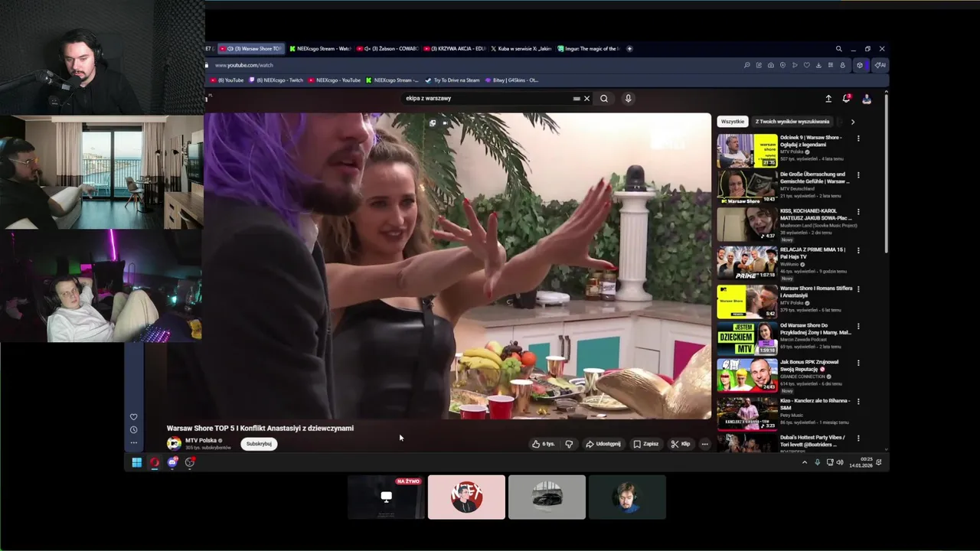Screen dimensions: 980x551
Task: Switch to the Żabson - COWABO tab
Action: 387,49
